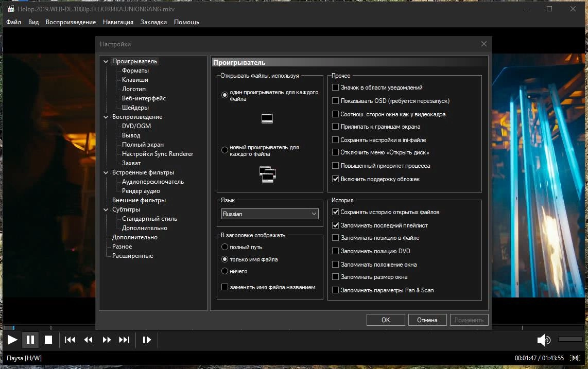Collapse the Субтитры tree node
Screen dimensions: 588x369
click(106, 209)
